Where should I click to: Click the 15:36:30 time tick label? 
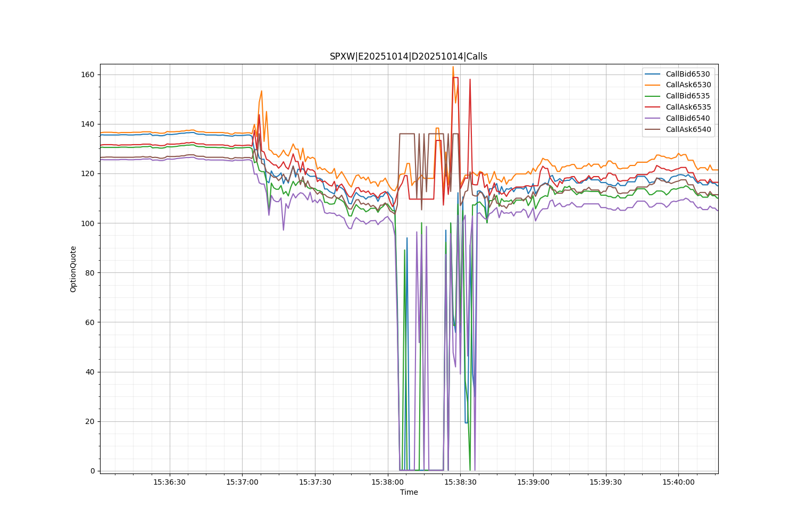[x=170, y=482]
